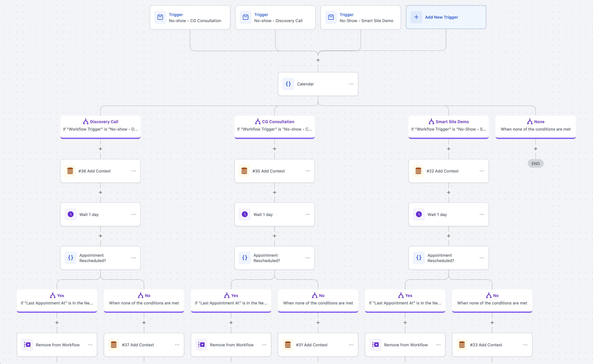Click the database icon on #23 Add Context
The height and width of the screenshot is (364, 593).
pyautogui.click(x=462, y=345)
